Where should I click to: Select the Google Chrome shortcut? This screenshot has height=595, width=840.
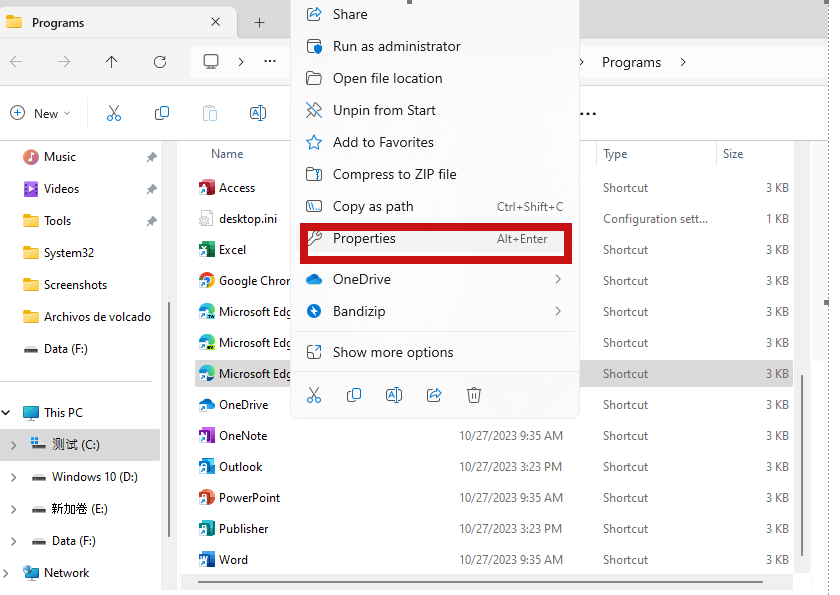click(244, 281)
